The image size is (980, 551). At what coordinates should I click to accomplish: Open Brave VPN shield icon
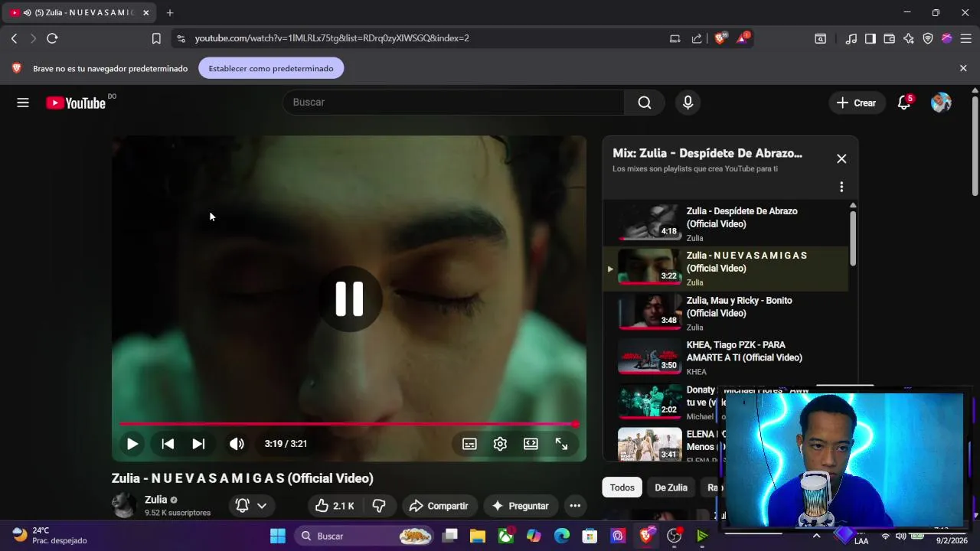(x=928, y=38)
